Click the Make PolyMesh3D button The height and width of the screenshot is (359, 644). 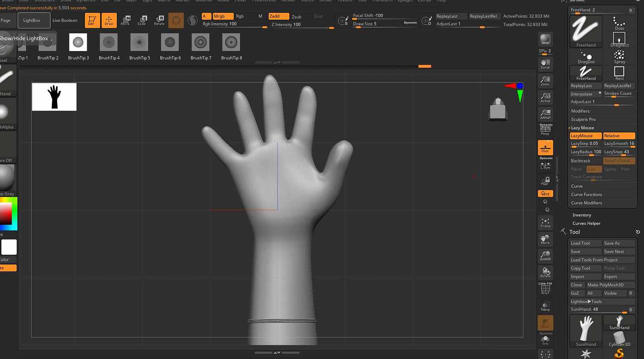pos(609,285)
